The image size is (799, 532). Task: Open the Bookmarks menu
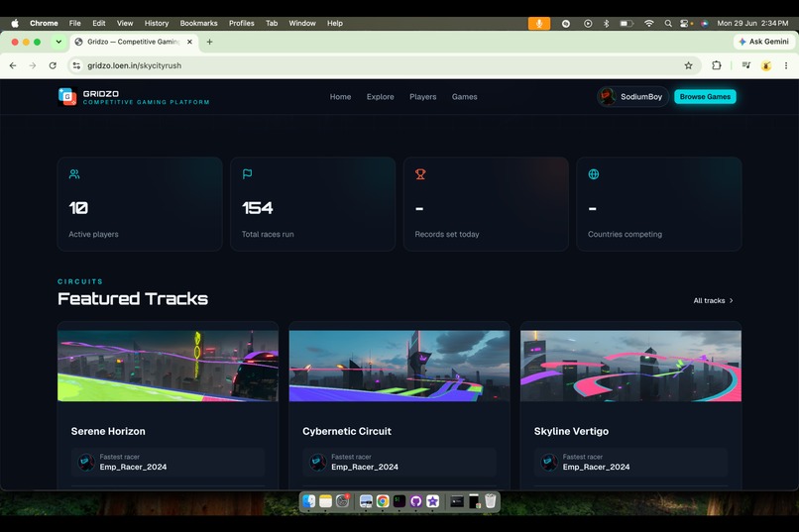[x=198, y=24]
